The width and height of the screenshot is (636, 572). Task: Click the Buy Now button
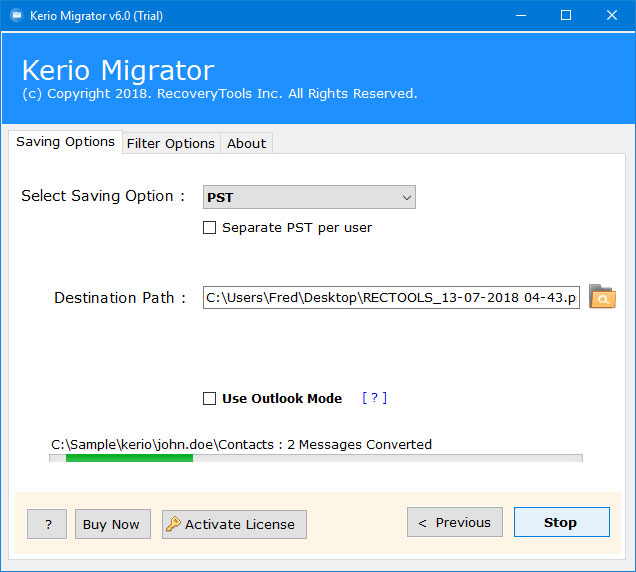pos(113,524)
